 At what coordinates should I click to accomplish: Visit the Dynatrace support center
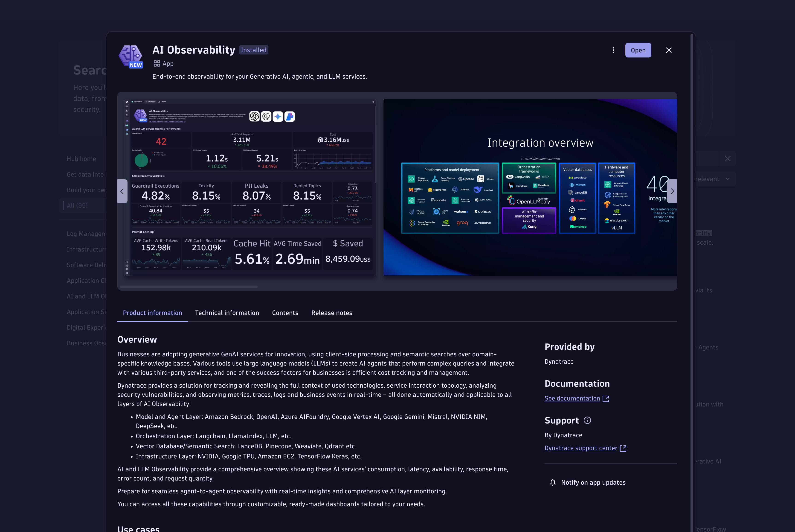(x=580, y=448)
